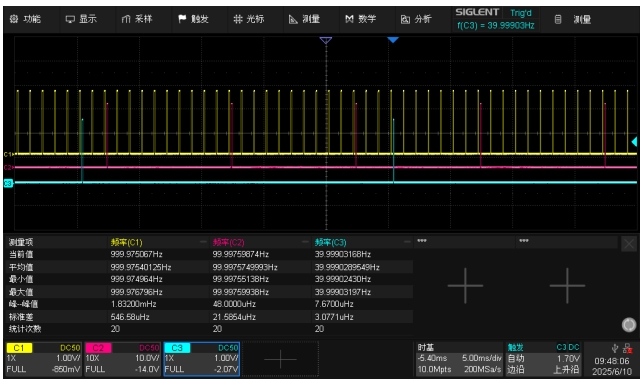The height and width of the screenshot is (386, 644).
Task: Select the C3 channel offset marker
Action: (8, 183)
